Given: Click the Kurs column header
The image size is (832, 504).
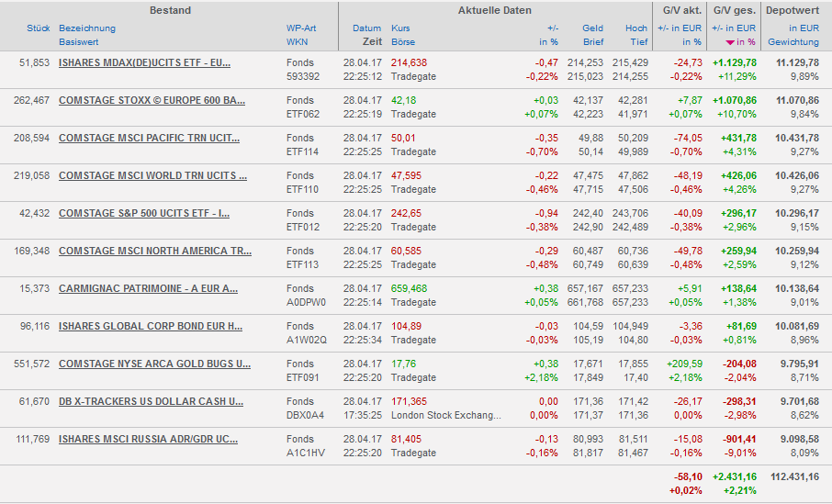Looking at the screenshot, I should point(400,28).
